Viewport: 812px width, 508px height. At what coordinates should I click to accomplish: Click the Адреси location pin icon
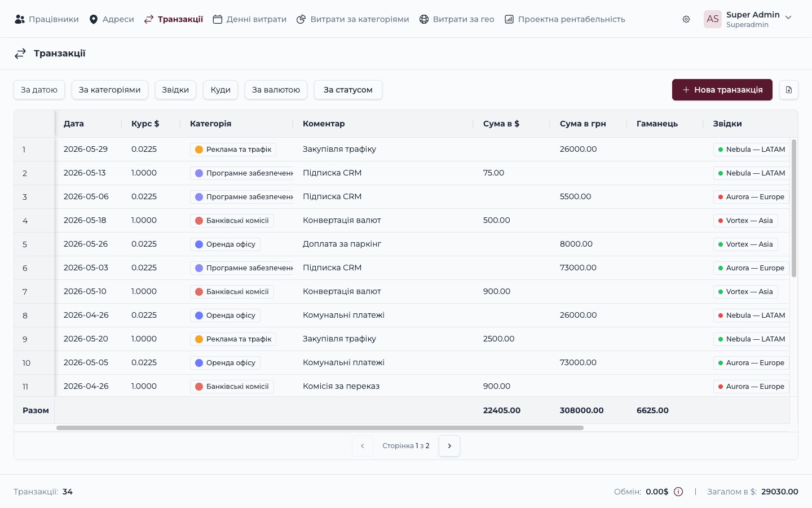click(94, 19)
